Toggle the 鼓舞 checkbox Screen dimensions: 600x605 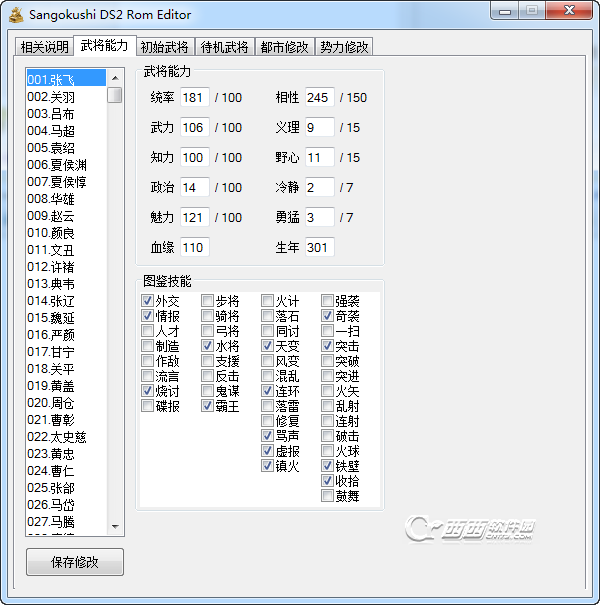pos(327,496)
